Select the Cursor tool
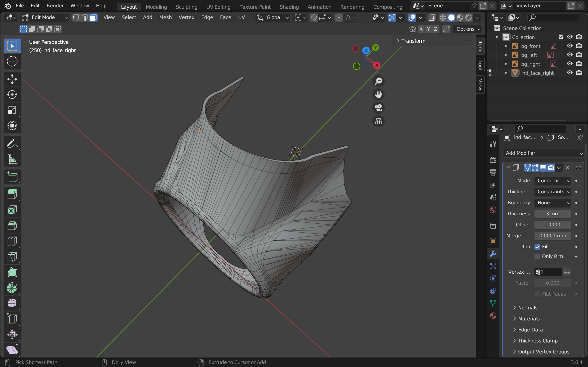The height and width of the screenshot is (367, 588). point(12,61)
